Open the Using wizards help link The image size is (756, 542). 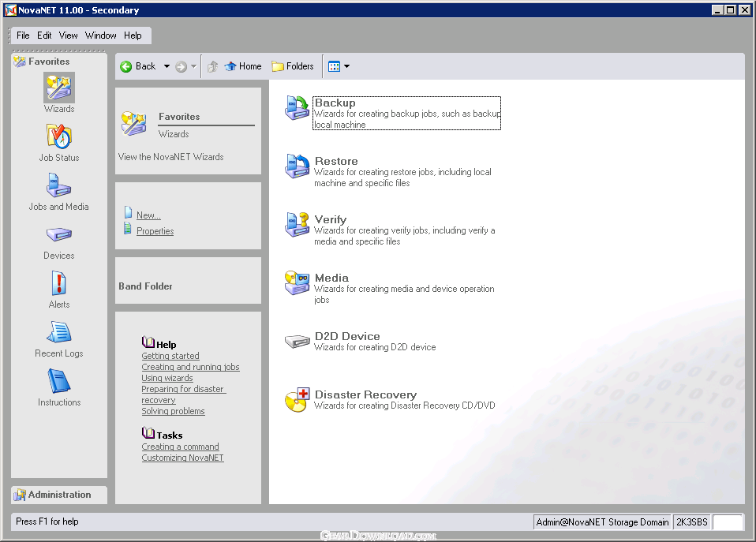167,378
